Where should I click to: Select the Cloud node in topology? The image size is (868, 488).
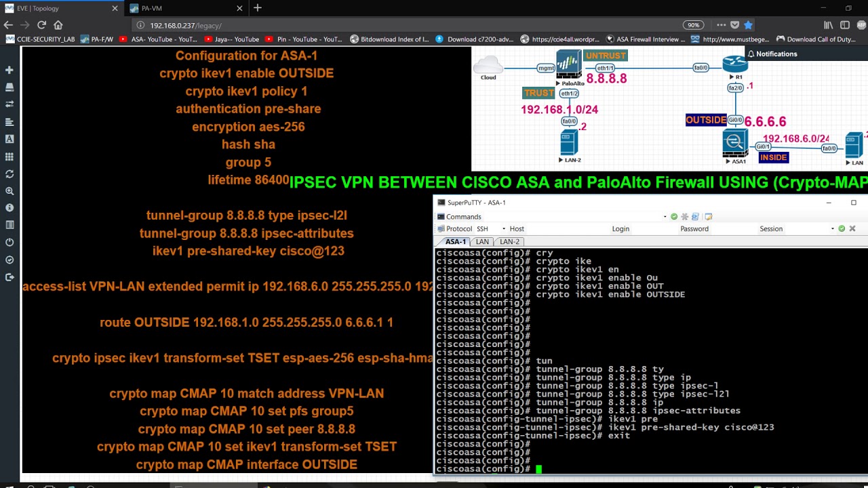488,65
